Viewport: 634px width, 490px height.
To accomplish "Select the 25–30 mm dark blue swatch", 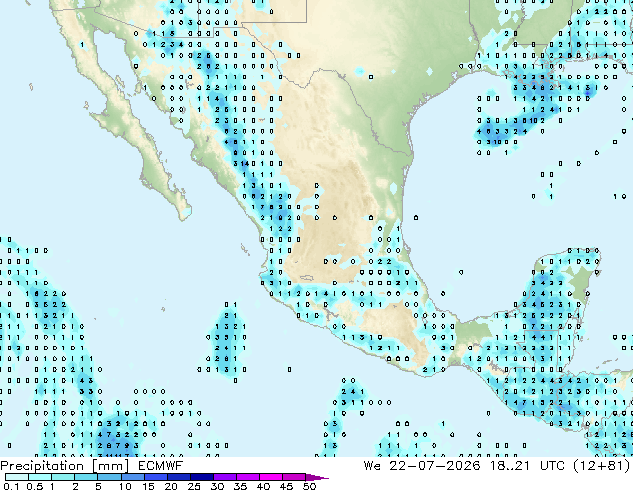I will click(202, 477).
